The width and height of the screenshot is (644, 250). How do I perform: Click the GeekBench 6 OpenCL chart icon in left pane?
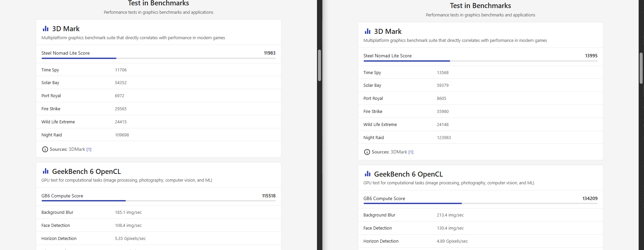click(46, 171)
